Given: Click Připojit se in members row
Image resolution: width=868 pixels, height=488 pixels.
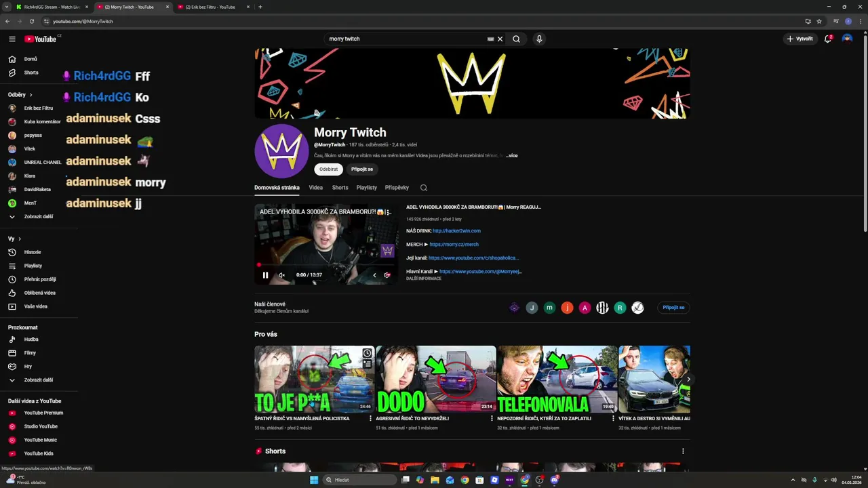Looking at the screenshot, I should tap(673, 308).
